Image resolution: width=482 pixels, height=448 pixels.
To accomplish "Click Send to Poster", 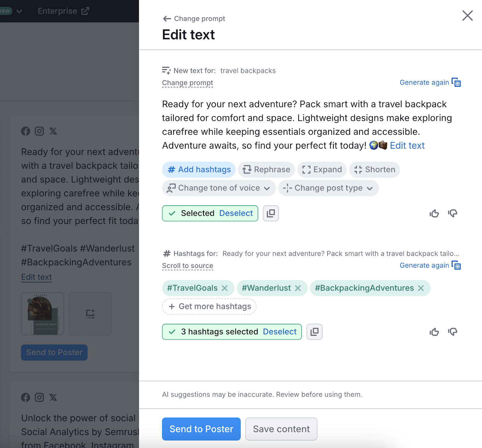I will [x=201, y=429].
